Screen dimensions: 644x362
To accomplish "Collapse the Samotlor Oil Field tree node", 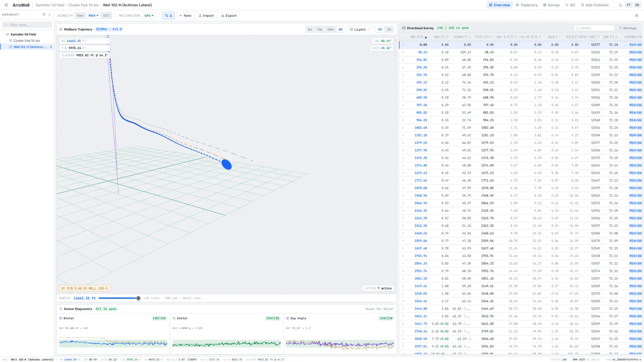I will 3,34.
